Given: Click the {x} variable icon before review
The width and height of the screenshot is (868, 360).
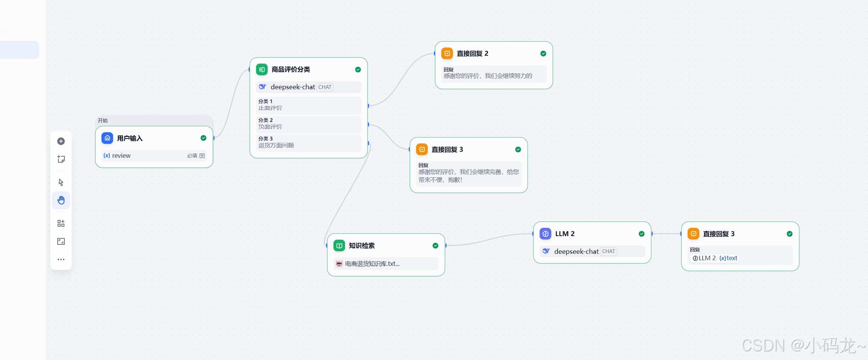Looking at the screenshot, I should click(107, 156).
